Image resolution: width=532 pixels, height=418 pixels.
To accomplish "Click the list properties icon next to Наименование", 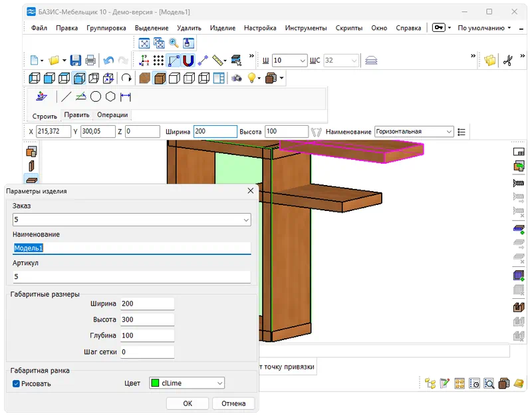I will coord(462,132).
